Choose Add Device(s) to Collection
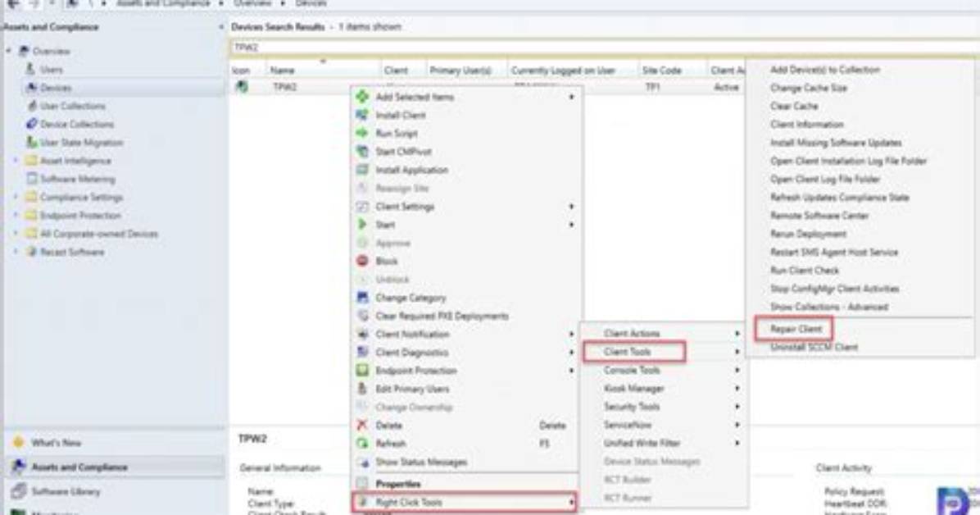The width and height of the screenshot is (980, 515). click(x=825, y=70)
